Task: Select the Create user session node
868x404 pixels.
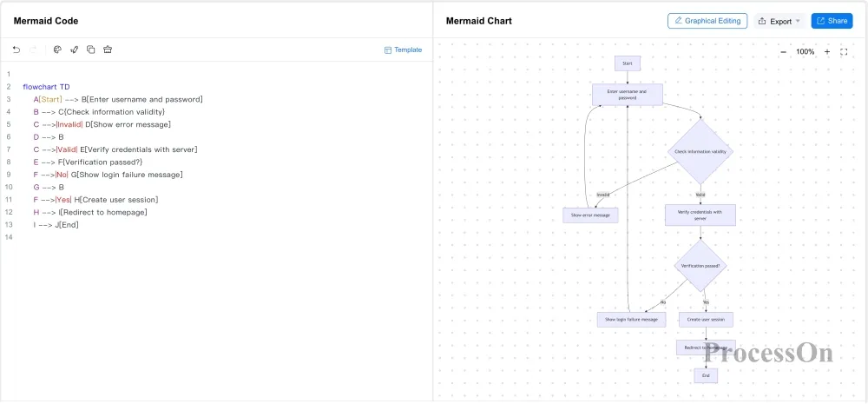Action: [x=706, y=320]
